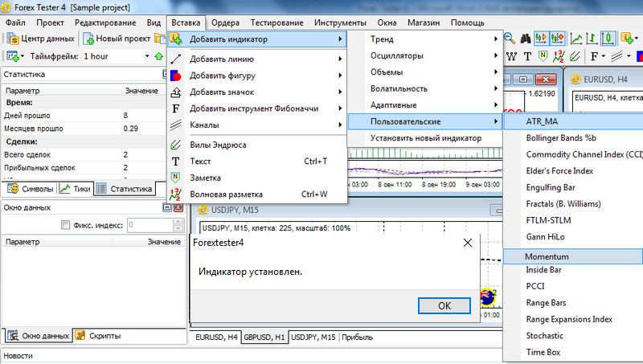The width and height of the screenshot is (643, 364).
Task: Click the Add Line (Добавить линию) menu icon
Action: coord(175,59)
